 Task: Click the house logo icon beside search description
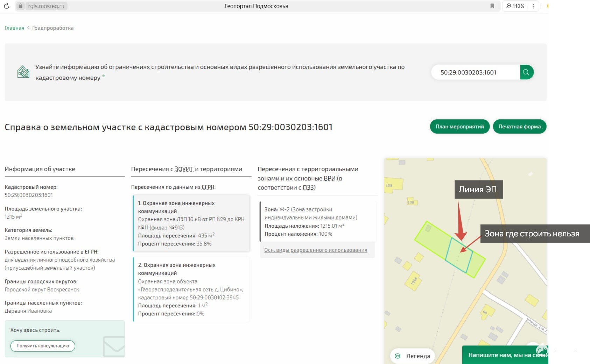[x=23, y=72]
